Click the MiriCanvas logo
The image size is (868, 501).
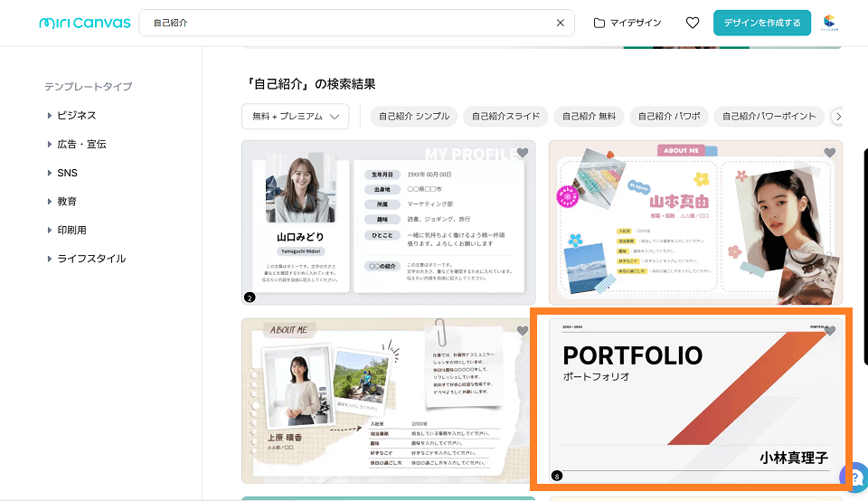[84, 23]
